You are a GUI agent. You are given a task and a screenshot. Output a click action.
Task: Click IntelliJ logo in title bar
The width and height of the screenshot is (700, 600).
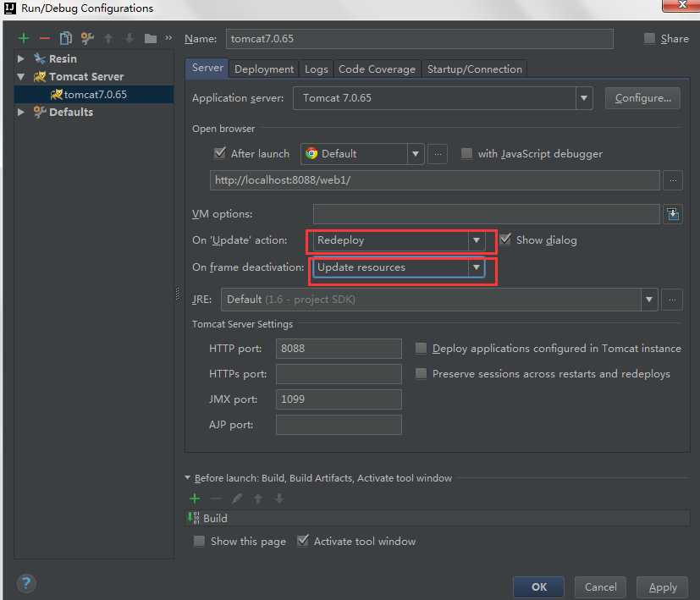tap(10, 8)
